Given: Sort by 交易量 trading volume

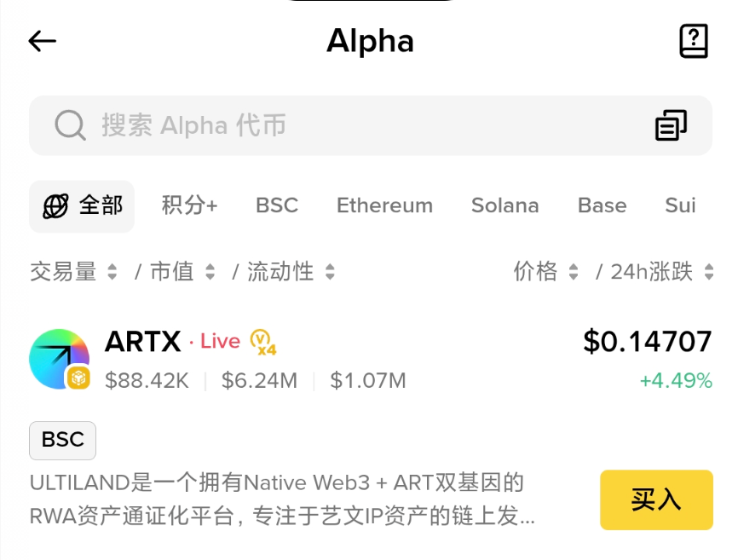Looking at the screenshot, I should click(73, 272).
